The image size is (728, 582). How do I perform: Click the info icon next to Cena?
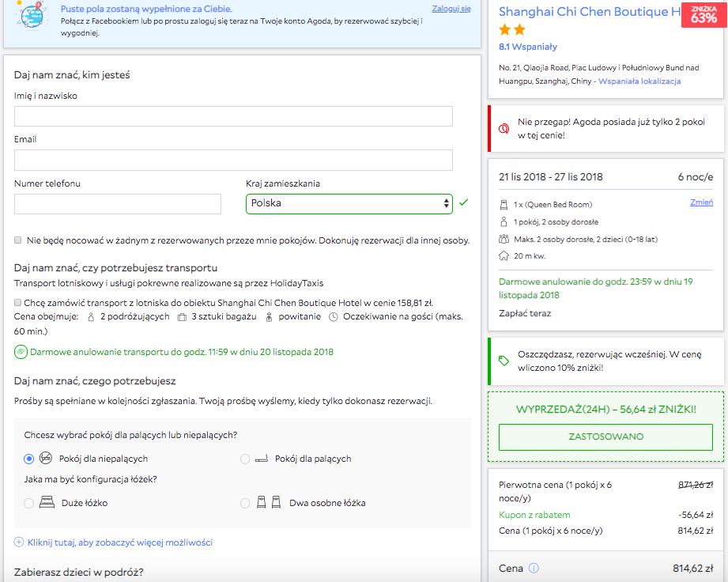534,568
